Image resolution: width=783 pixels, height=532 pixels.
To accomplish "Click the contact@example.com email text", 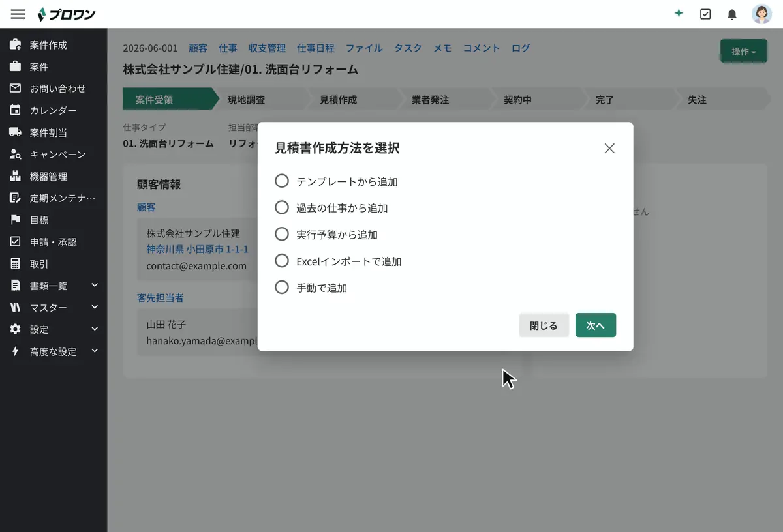I will coord(196,266).
